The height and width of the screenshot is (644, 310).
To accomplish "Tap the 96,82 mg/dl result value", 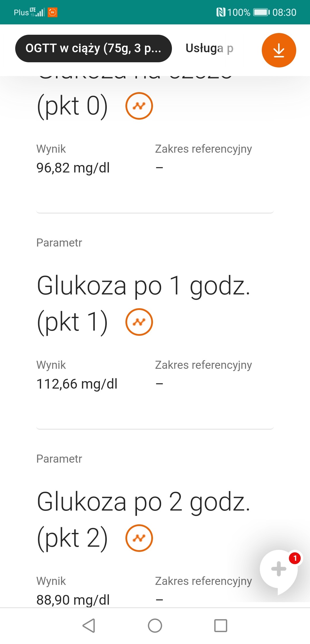I will point(73,168).
